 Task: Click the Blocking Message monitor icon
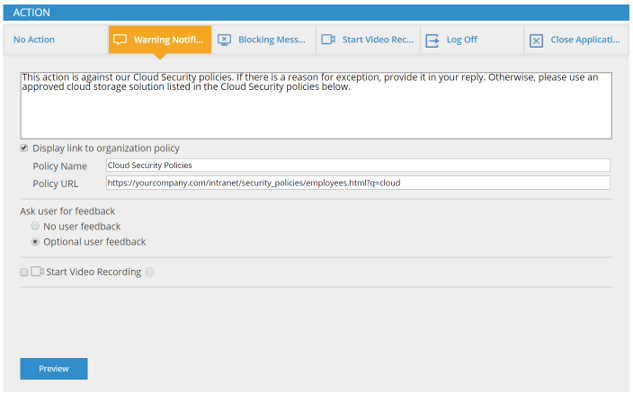point(224,40)
